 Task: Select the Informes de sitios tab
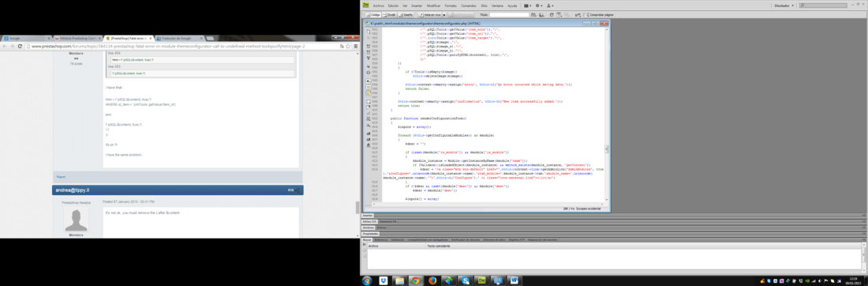point(494,240)
